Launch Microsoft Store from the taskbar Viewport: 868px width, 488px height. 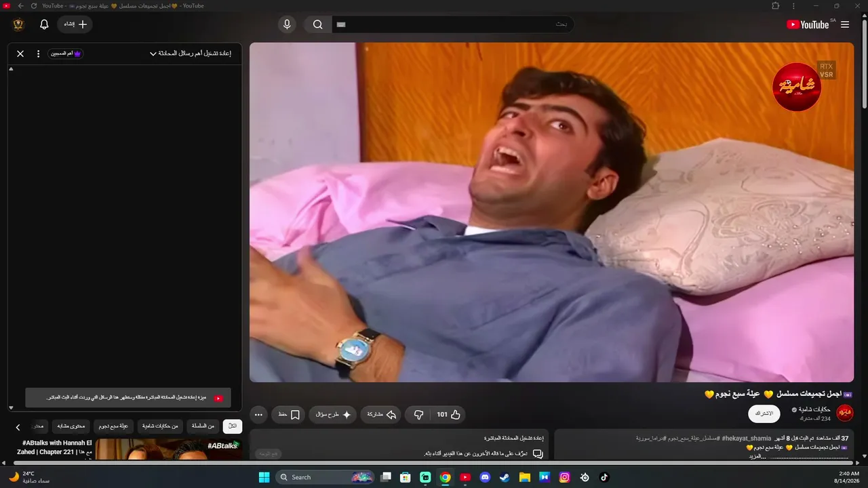pyautogui.click(x=406, y=477)
